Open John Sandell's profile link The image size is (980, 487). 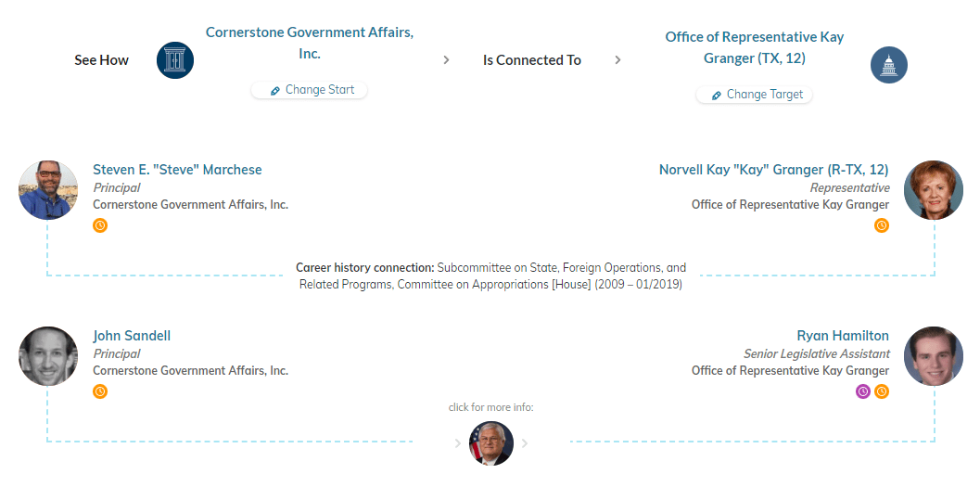pyautogui.click(x=132, y=336)
